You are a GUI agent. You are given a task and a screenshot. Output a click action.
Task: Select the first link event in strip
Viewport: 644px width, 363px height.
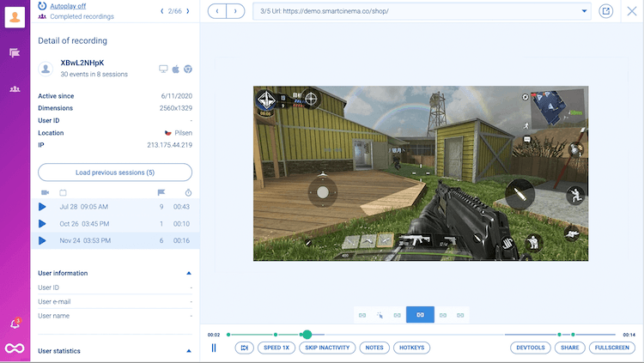(362, 315)
